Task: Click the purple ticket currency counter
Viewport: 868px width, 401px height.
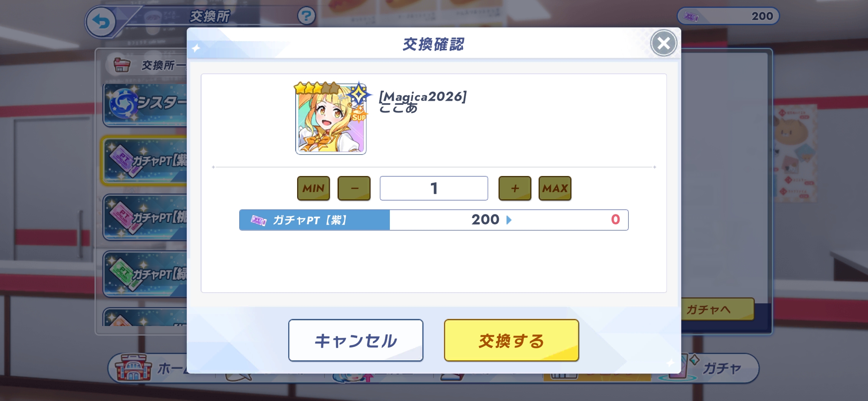Action: tap(728, 16)
